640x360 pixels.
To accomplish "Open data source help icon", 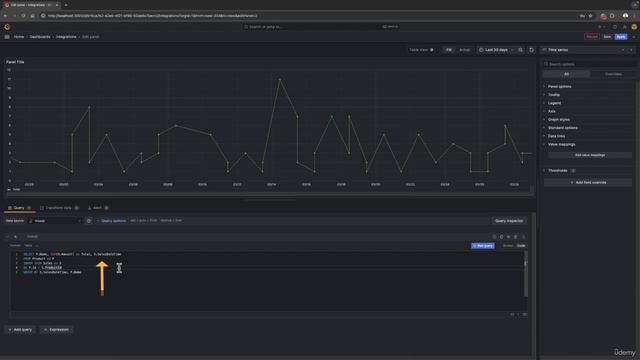I will (89, 221).
